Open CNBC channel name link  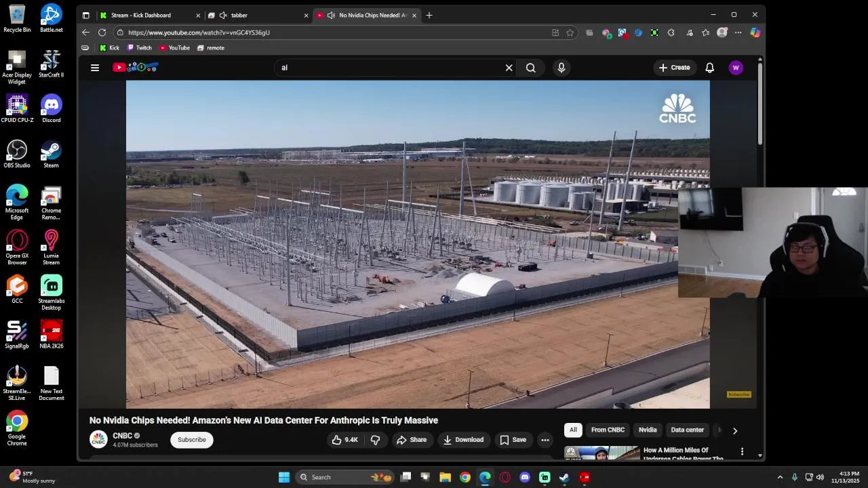122,436
